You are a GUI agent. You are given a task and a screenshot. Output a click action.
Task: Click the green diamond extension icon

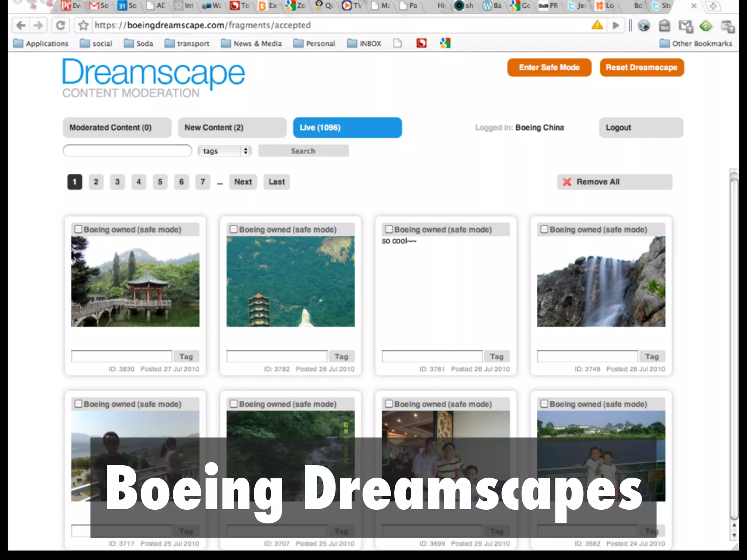click(x=706, y=26)
